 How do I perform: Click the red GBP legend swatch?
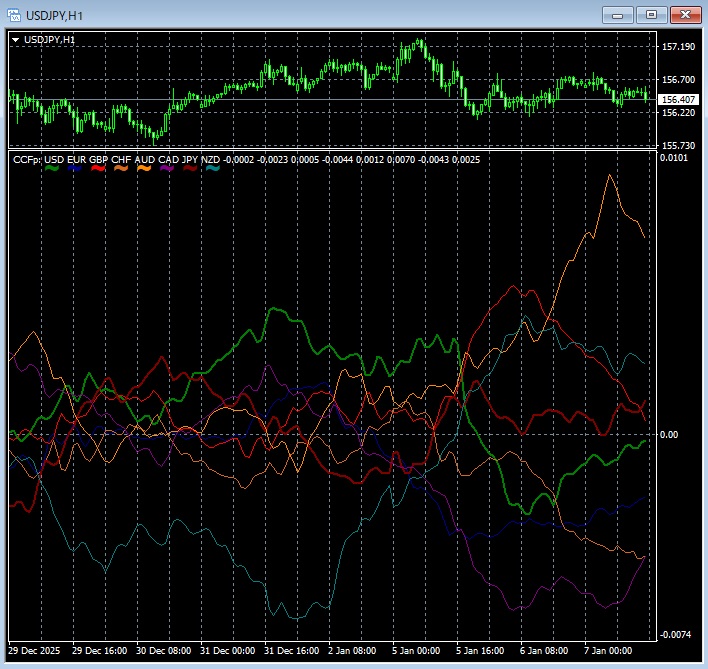coord(98,169)
